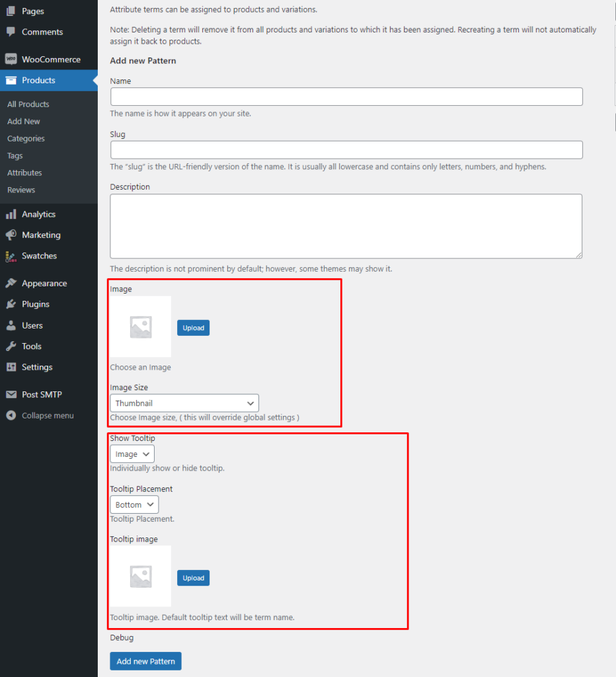Click the Tooltip image placeholder thumbnail

pyautogui.click(x=140, y=577)
